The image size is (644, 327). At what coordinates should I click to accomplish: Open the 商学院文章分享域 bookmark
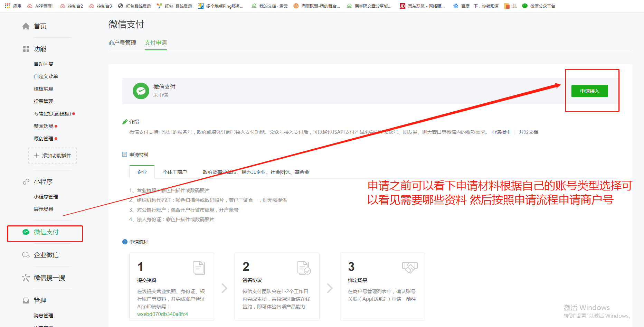click(369, 6)
